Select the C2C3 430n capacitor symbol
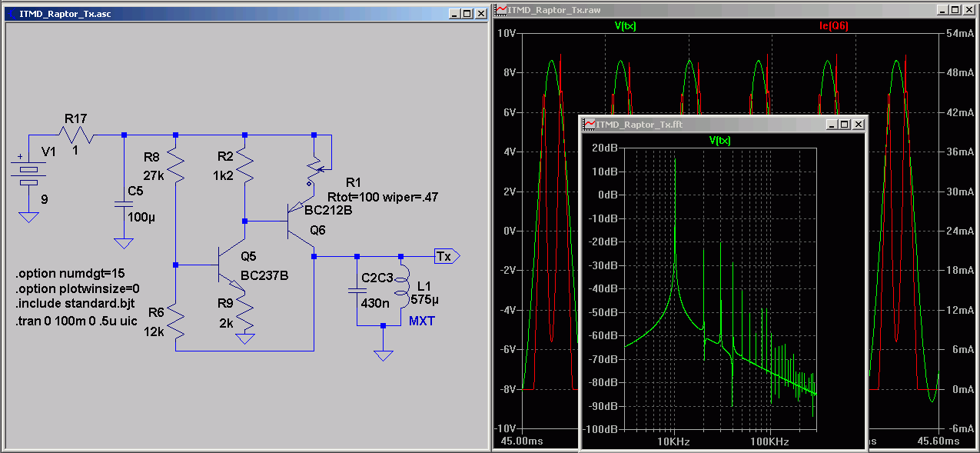This screenshot has width=980, height=453. 356,291
